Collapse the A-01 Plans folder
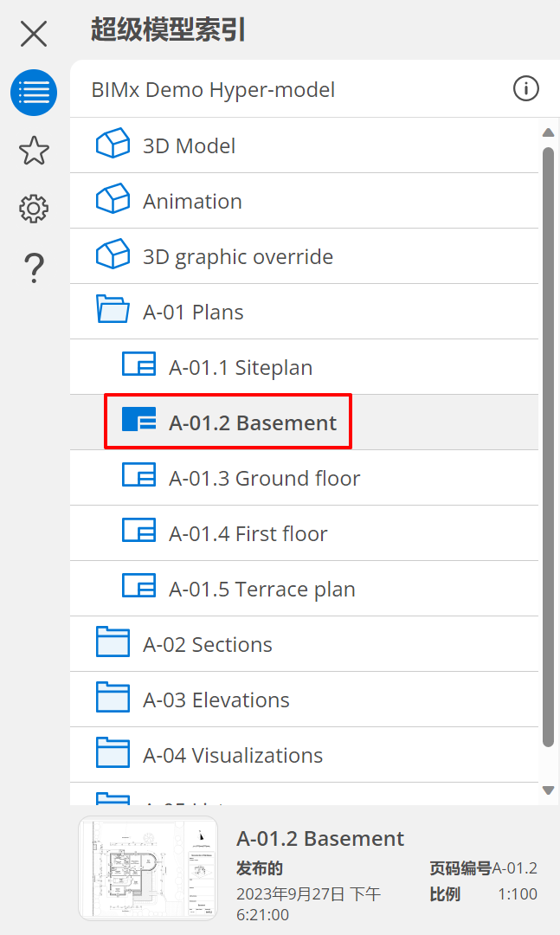This screenshot has height=935, width=560. (113, 312)
